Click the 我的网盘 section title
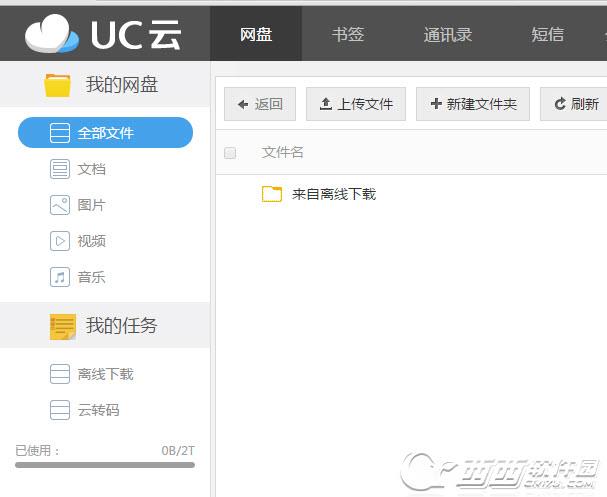 (122, 85)
